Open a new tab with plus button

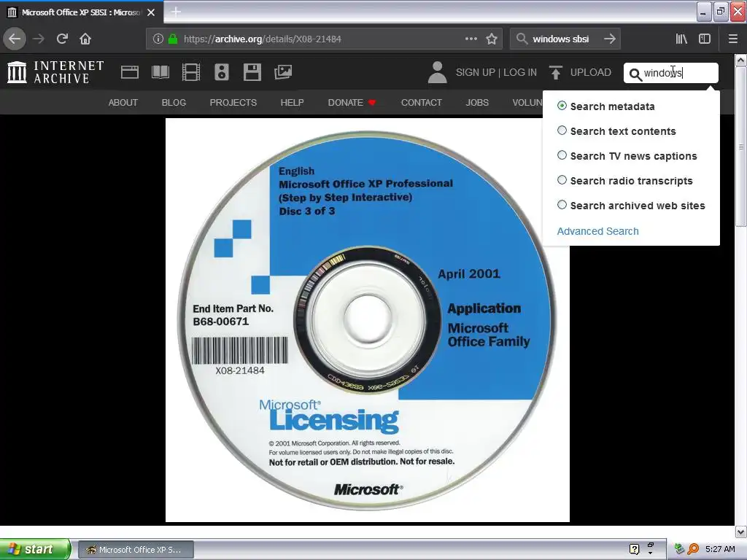(176, 12)
